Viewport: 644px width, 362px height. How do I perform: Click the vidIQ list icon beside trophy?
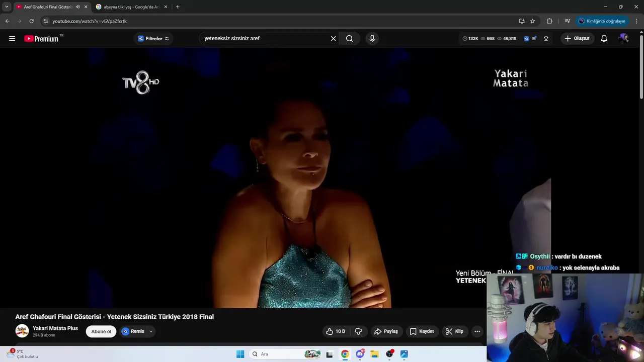[534, 39]
